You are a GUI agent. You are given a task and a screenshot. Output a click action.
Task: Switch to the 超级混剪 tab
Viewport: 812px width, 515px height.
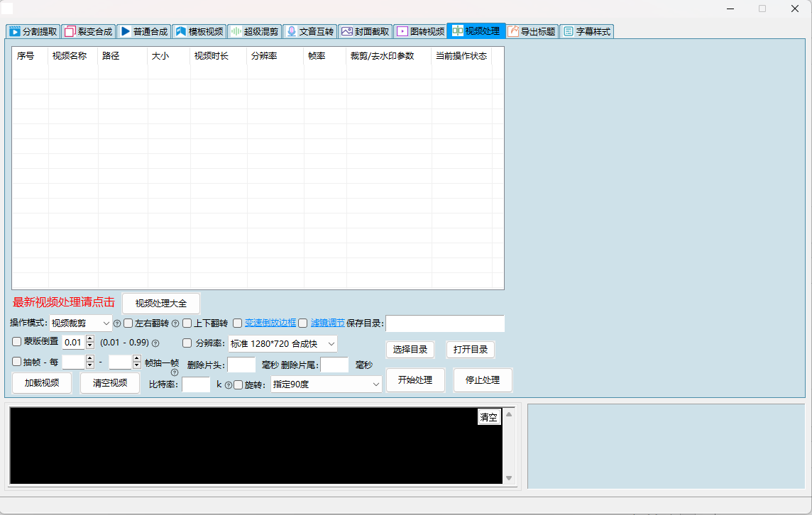[x=254, y=31]
